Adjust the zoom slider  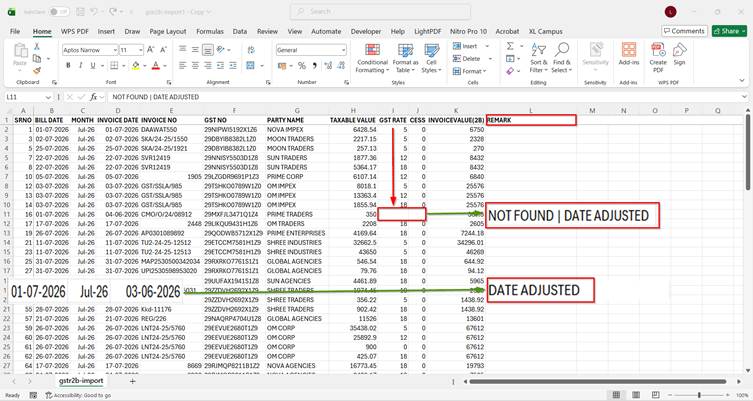point(699,395)
